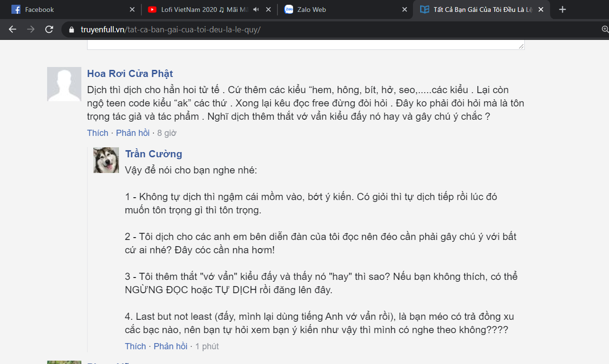This screenshot has height=364, width=609.
Task: Click the browser Back arrow
Action: 12,29
